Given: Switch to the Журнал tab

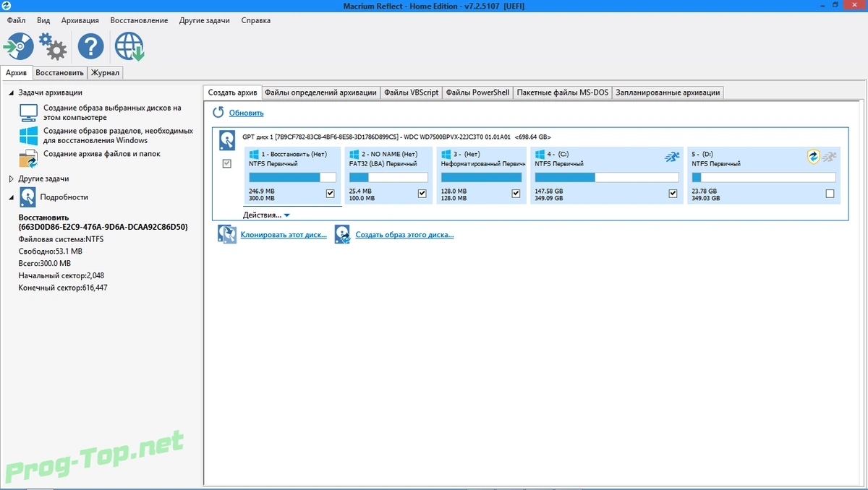Looking at the screenshot, I should [106, 73].
